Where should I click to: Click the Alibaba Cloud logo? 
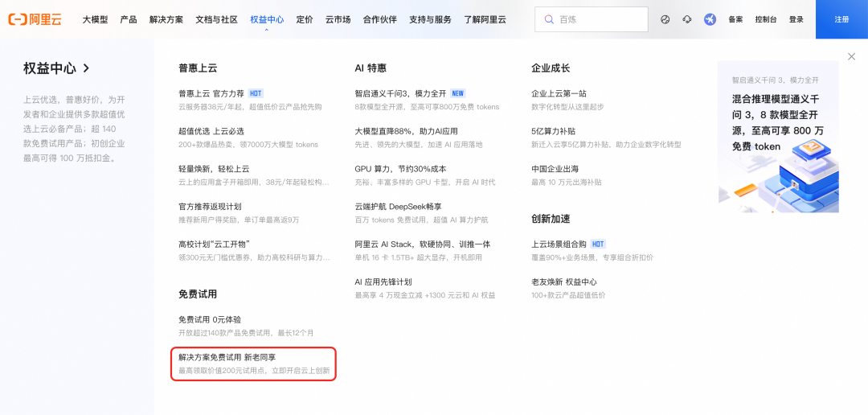click(x=35, y=19)
